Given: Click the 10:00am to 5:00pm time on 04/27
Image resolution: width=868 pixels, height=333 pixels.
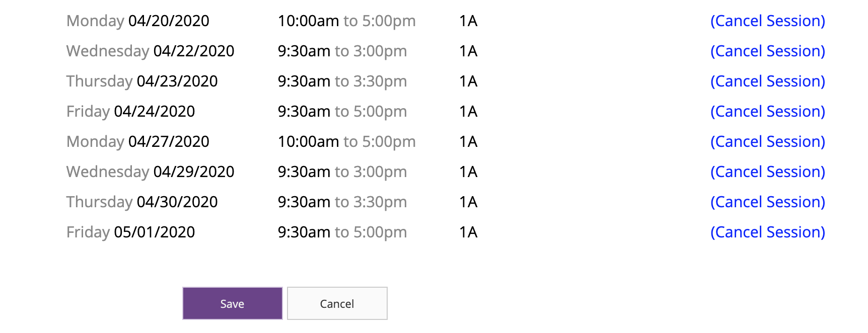Looking at the screenshot, I should (347, 142).
